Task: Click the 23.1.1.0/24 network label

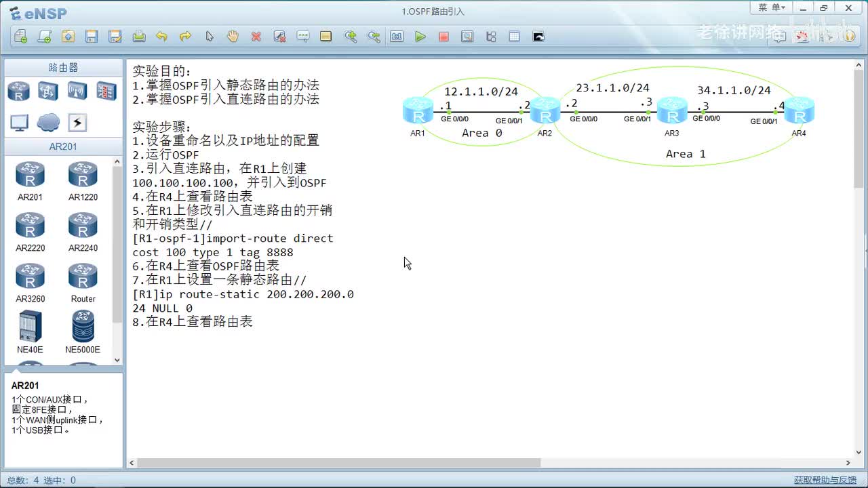Action: [x=612, y=88]
